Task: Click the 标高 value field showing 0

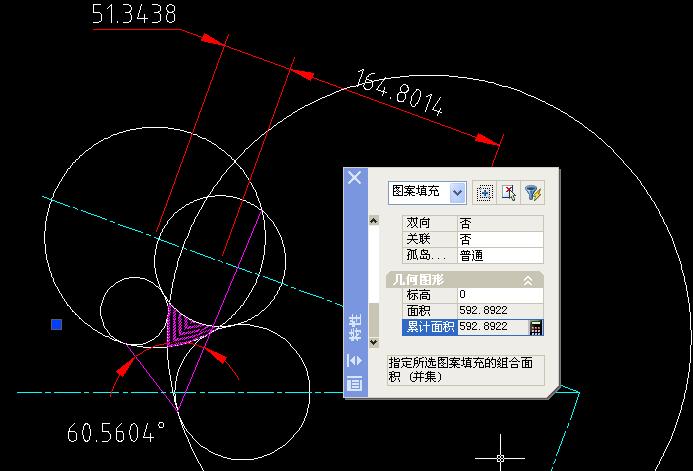Action: [x=500, y=295]
